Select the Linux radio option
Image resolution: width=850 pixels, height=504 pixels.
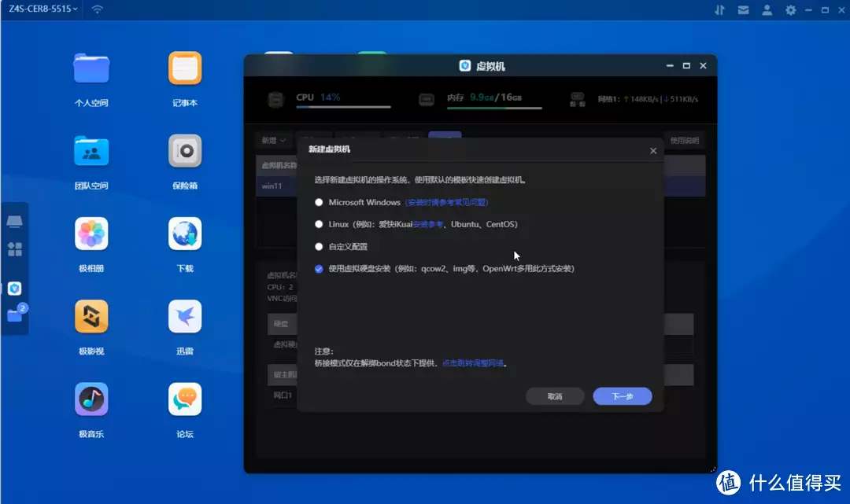[319, 224]
